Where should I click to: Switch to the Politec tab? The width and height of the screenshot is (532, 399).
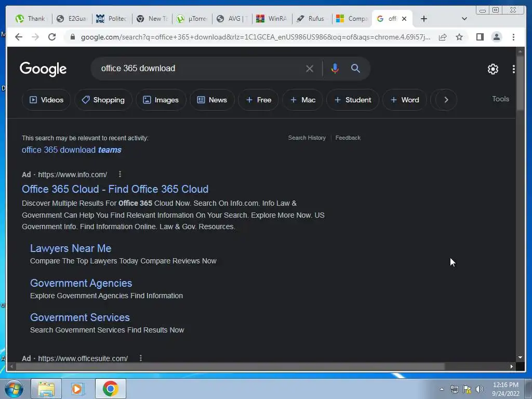tap(112, 19)
